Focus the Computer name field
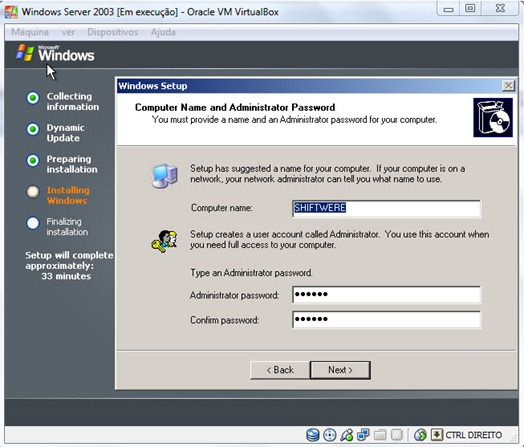The width and height of the screenshot is (524, 447). point(387,208)
